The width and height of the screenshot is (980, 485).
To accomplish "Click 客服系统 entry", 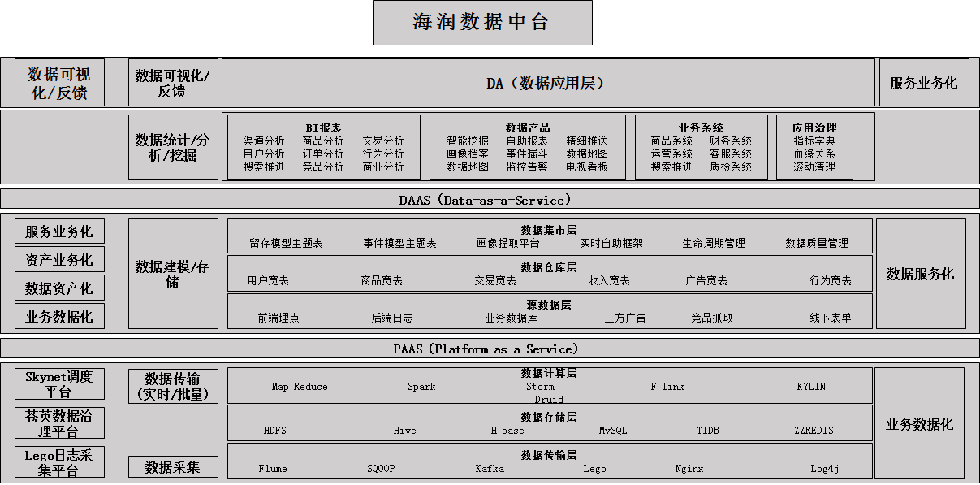I will 731,154.
